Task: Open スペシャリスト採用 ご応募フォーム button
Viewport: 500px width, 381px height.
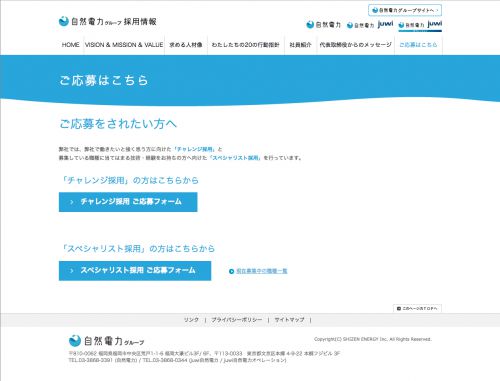Action: point(135,271)
